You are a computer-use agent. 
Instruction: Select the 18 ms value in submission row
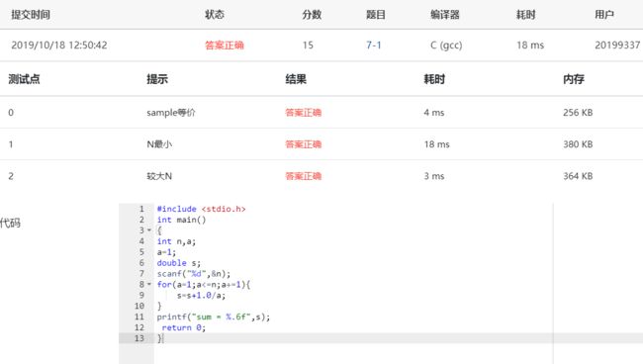(530, 45)
